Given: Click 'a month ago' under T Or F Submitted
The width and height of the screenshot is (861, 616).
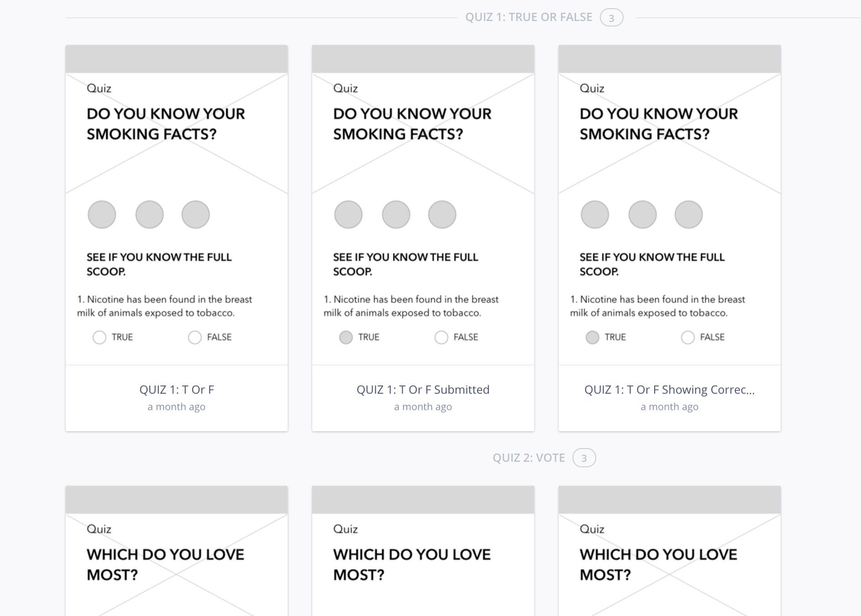Looking at the screenshot, I should click(423, 407).
